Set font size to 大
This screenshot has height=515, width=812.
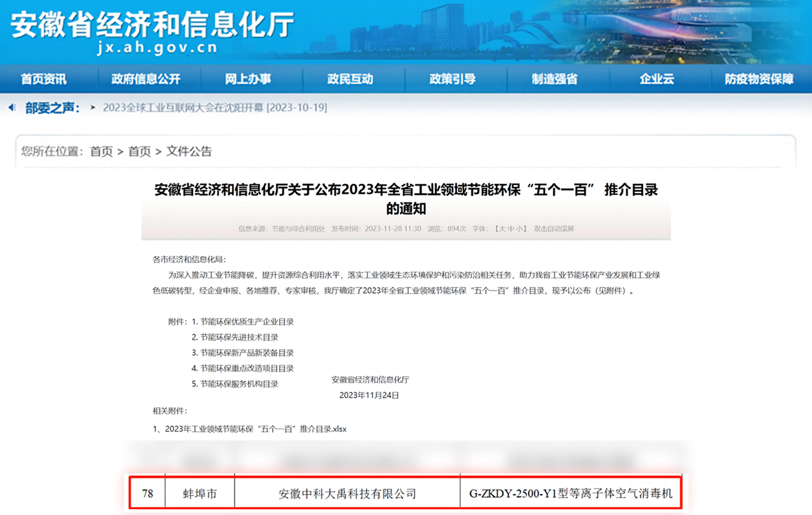click(502, 229)
